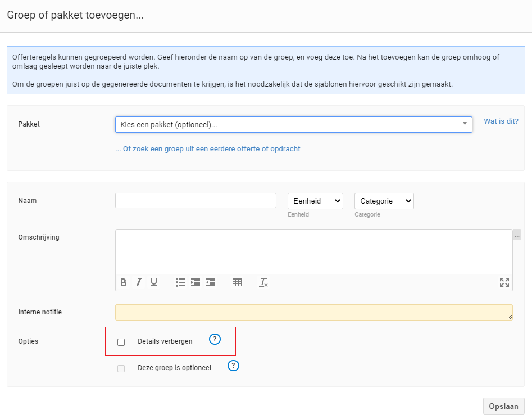Screen dimensions: 532x419
Task: Save the group with Opslaan button
Action: (x=503, y=406)
